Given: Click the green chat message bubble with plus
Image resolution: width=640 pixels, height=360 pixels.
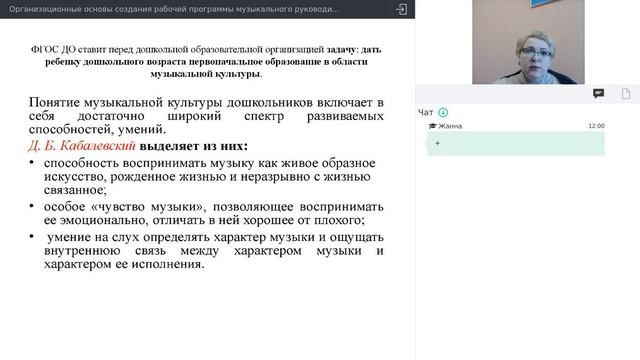Looking at the screenshot, I should click(x=516, y=143).
